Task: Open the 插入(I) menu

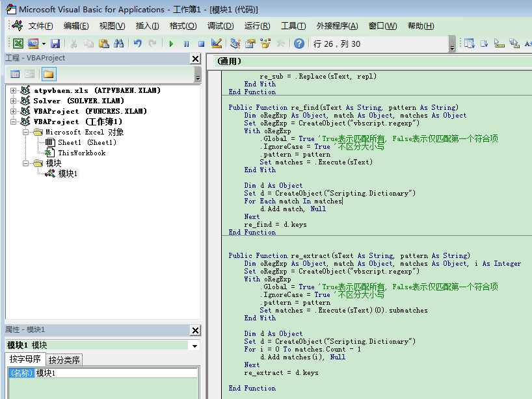Action: click(x=147, y=26)
